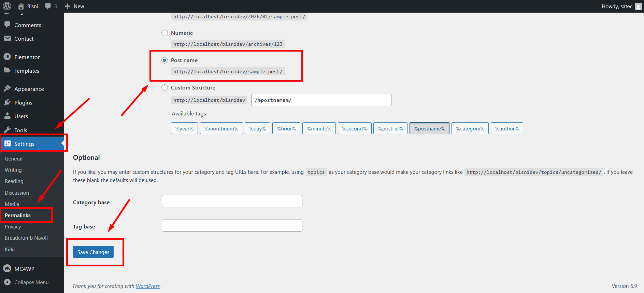The image size is (644, 293).
Task: Open Plugins via its plug icon
Action: click(x=7, y=102)
